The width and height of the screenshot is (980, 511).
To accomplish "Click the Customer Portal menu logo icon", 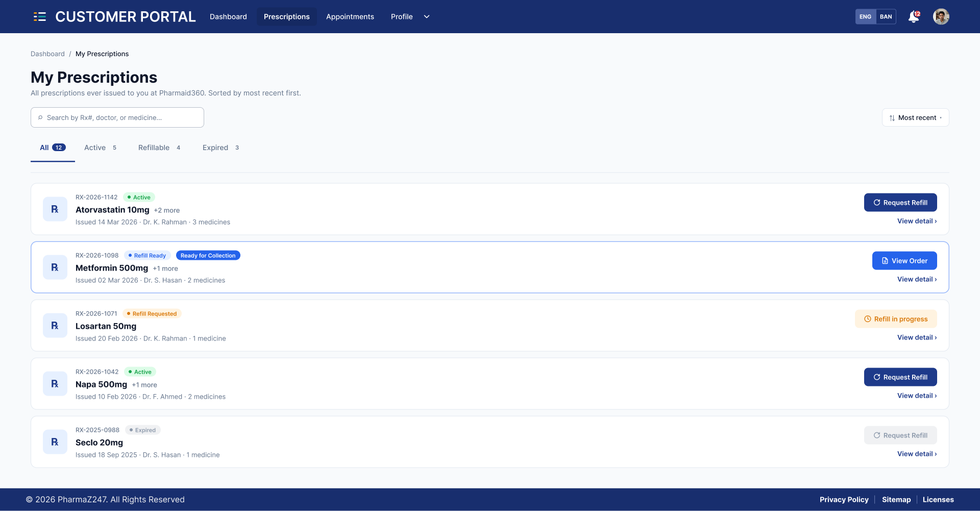I will point(40,17).
